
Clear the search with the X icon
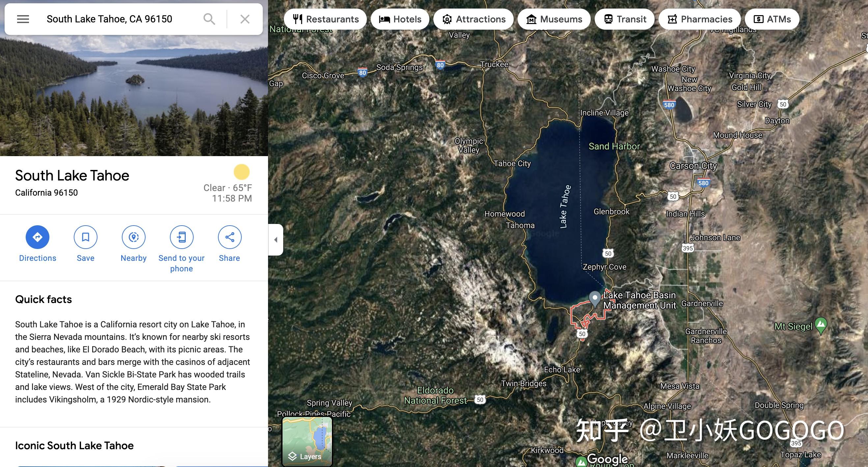pyautogui.click(x=245, y=19)
